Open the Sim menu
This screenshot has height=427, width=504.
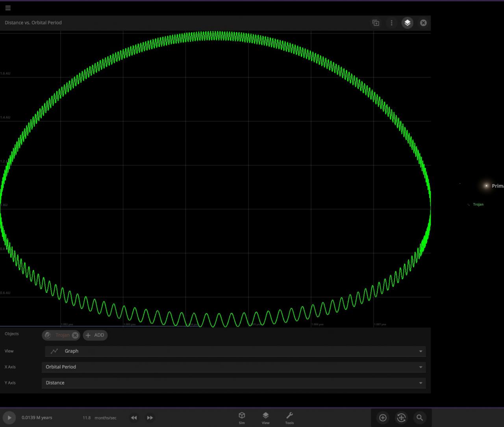pyautogui.click(x=242, y=418)
